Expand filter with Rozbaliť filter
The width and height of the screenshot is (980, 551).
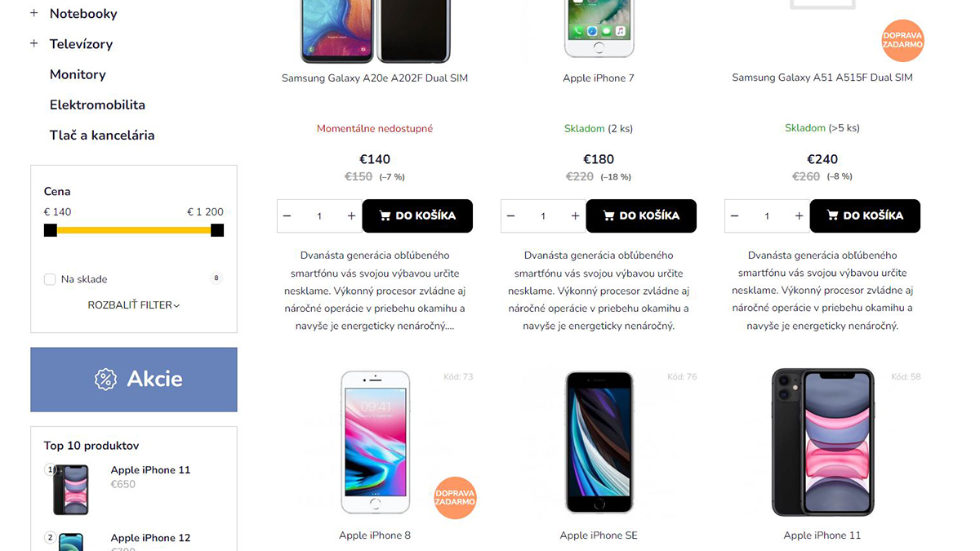pos(134,305)
